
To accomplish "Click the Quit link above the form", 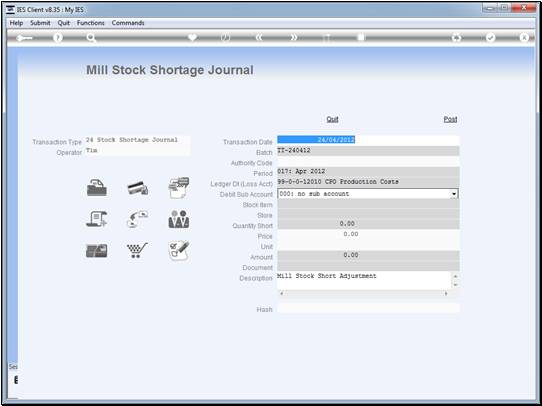I will pyautogui.click(x=332, y=119).
